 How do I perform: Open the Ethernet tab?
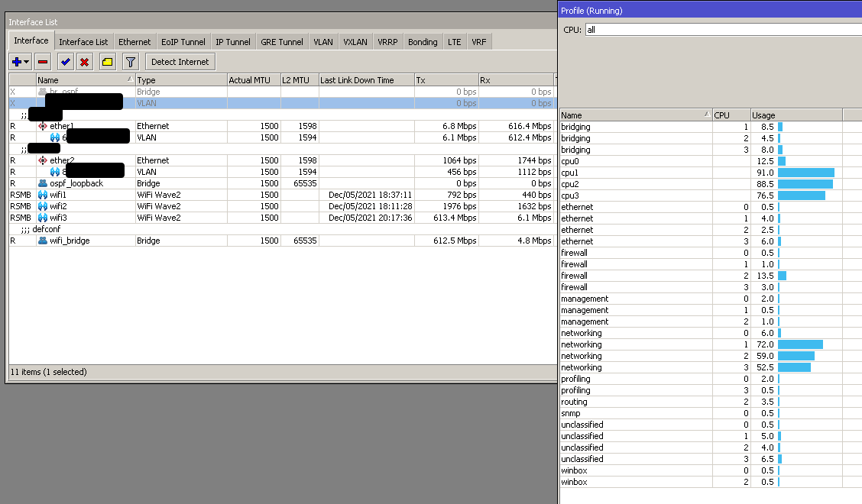134,42
